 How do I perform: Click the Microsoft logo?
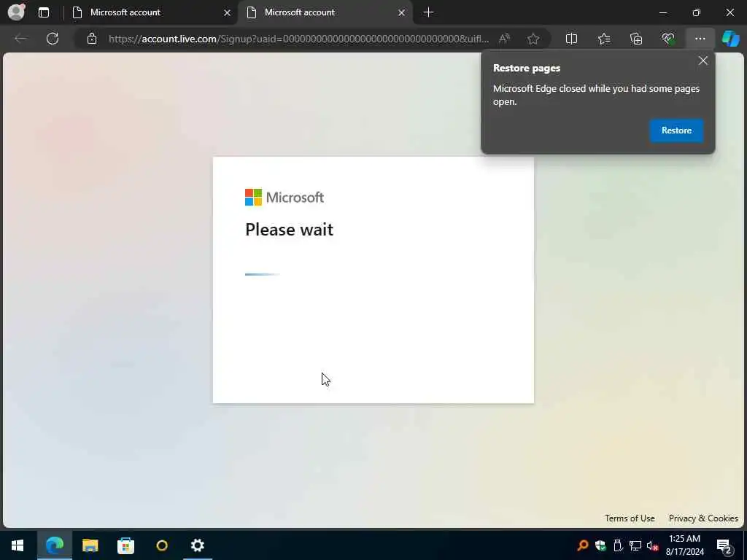click(285, 197)
